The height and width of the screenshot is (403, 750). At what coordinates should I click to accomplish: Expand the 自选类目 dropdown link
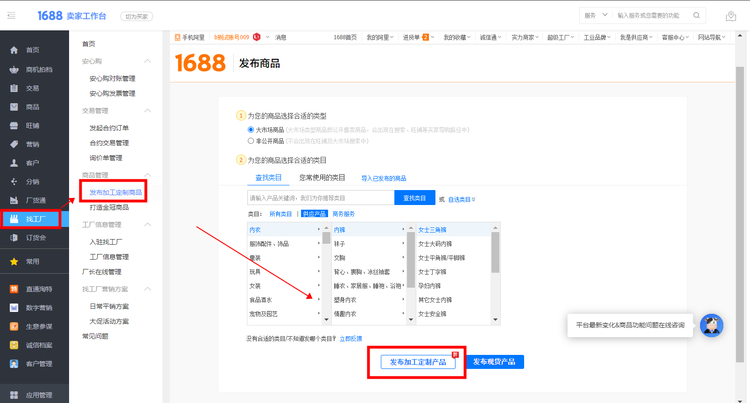tap(462, 199)
